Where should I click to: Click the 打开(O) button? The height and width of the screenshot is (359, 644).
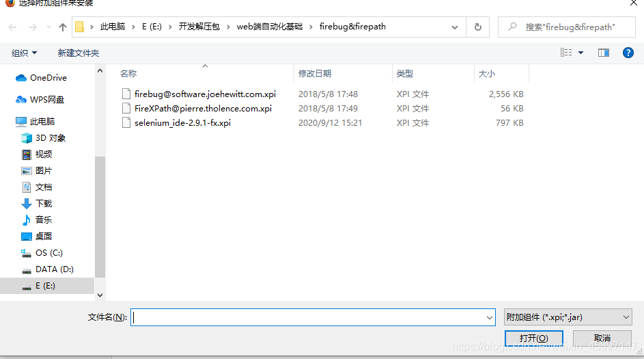pyautogui.click(x=533, y=338)
